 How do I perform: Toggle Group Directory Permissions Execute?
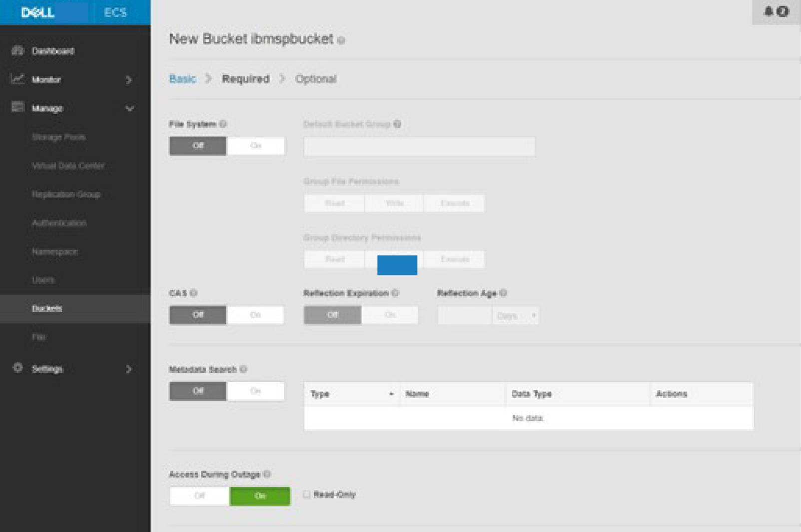pos(454,259)
